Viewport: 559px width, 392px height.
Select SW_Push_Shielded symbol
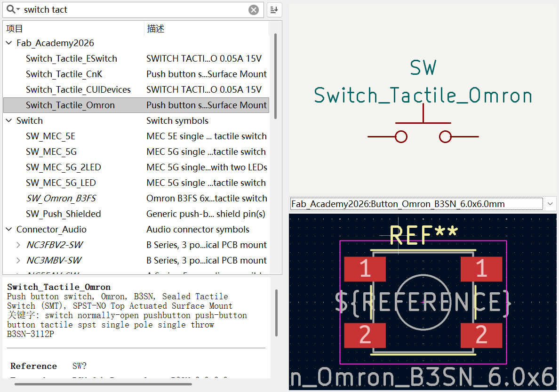[63, 214]
